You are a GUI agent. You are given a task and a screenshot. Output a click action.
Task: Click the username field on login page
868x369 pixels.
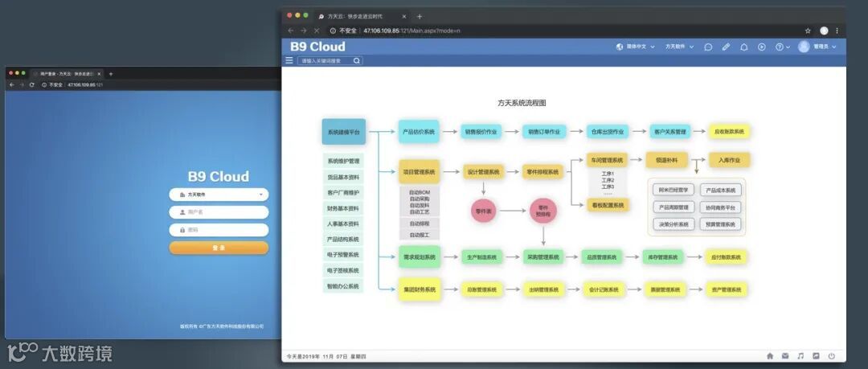tap(219, 212)
